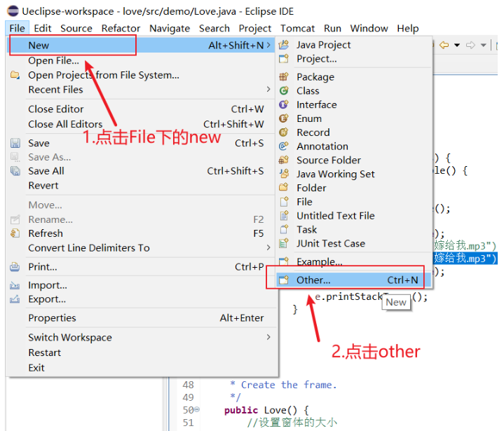The height and width of the screenshot is (431, 504).
Task: Click the Folder icon in submenu
Action: (283, 187)
